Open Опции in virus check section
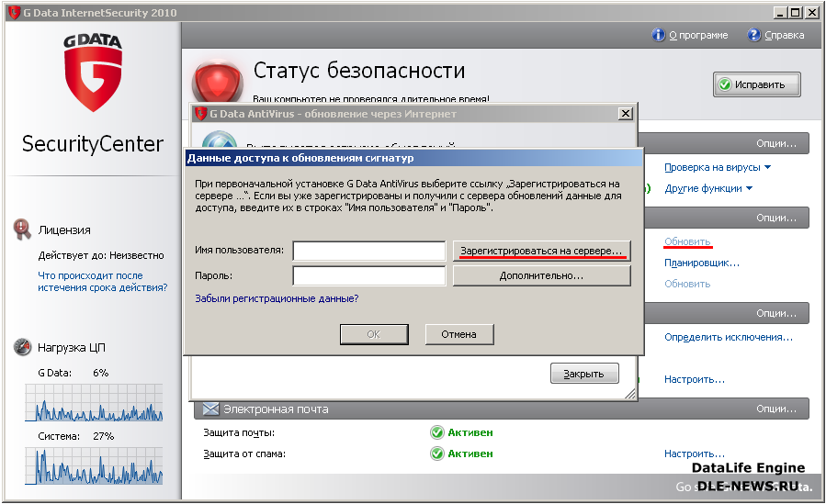 [776, 143]
